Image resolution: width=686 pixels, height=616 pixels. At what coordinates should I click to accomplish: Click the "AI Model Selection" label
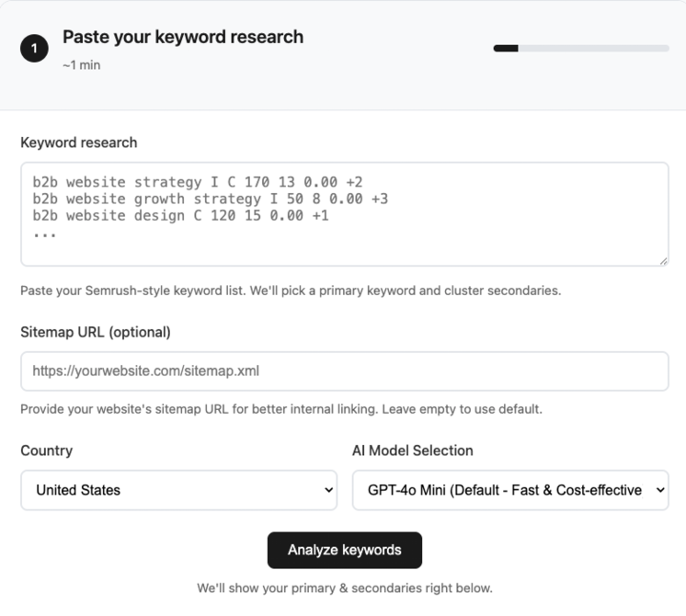413,451
